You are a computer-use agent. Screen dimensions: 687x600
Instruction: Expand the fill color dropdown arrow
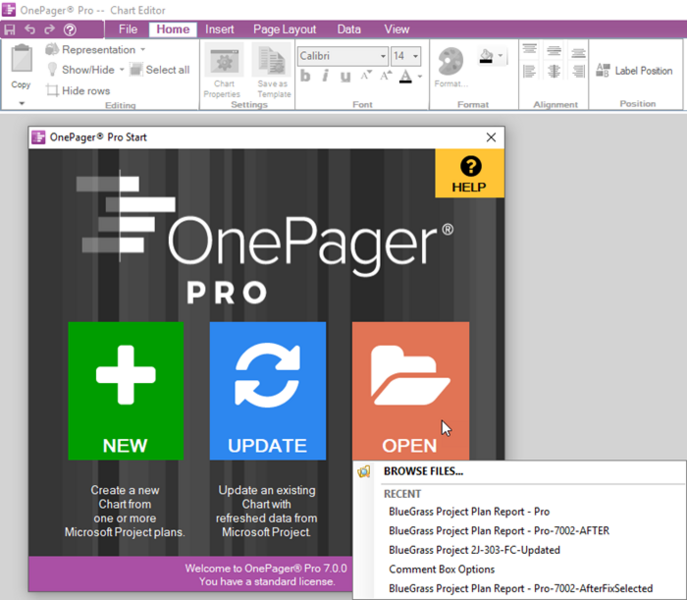500,56
